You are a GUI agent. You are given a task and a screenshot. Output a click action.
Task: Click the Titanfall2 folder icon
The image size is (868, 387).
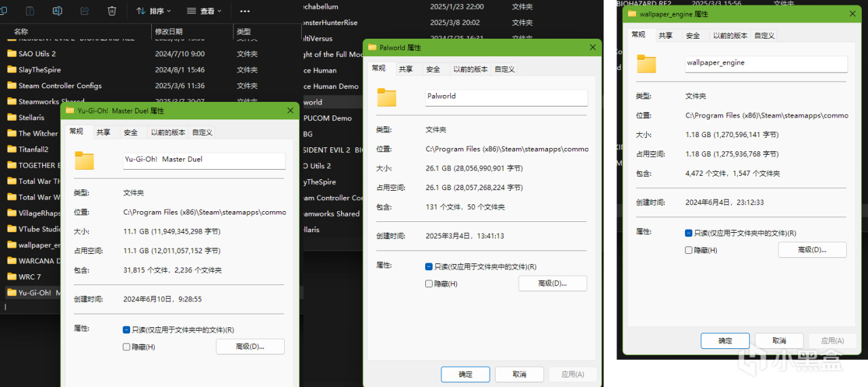tap(12, 149)
